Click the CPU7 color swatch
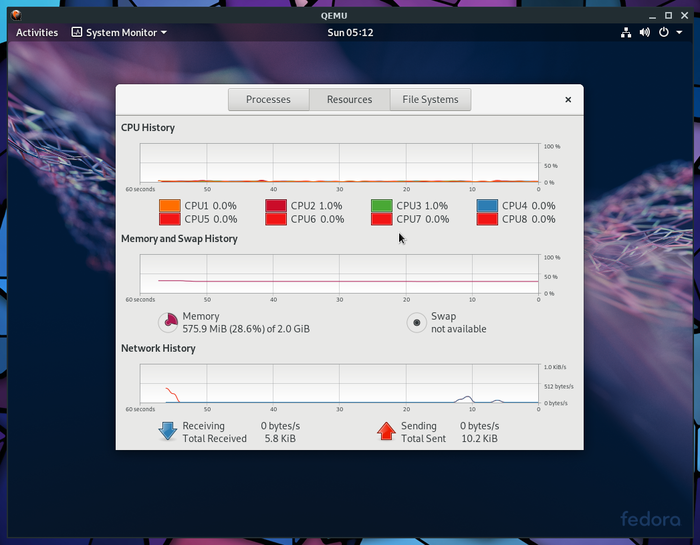700x545 pixels. pos(382,219)
